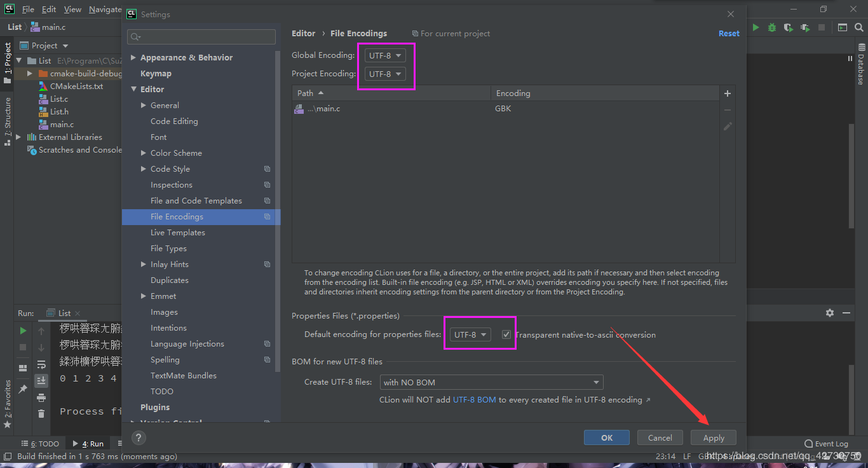Open the Edit menu
Screen dimensions: 868x468
49,10
